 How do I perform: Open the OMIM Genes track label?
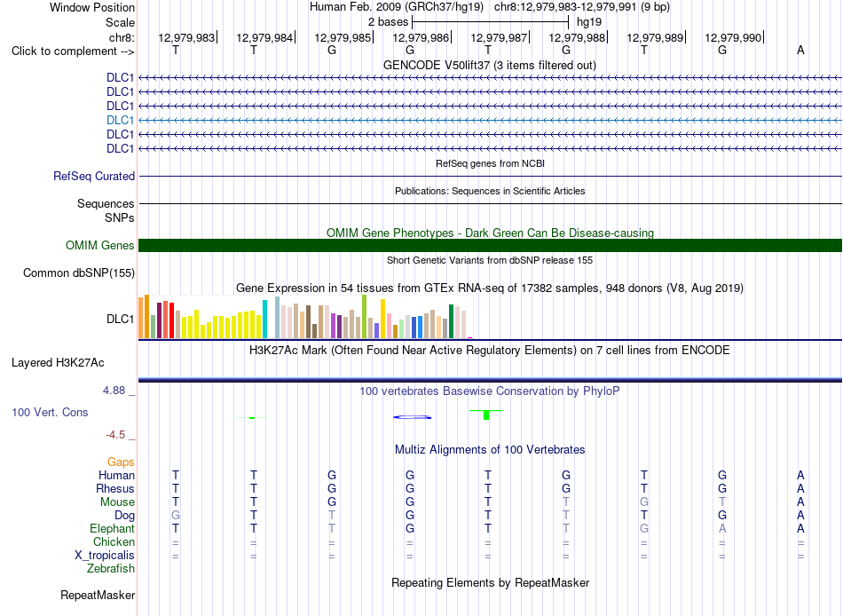click(x=99, y=245)
